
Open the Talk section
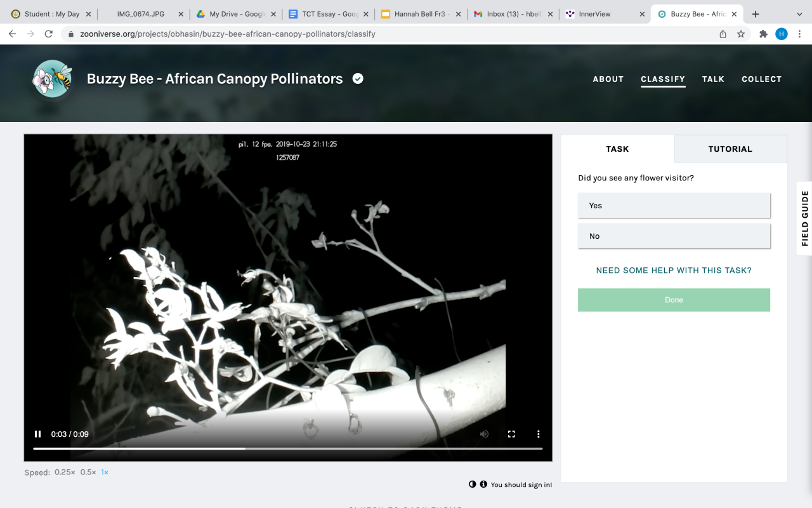coord(713,79)
